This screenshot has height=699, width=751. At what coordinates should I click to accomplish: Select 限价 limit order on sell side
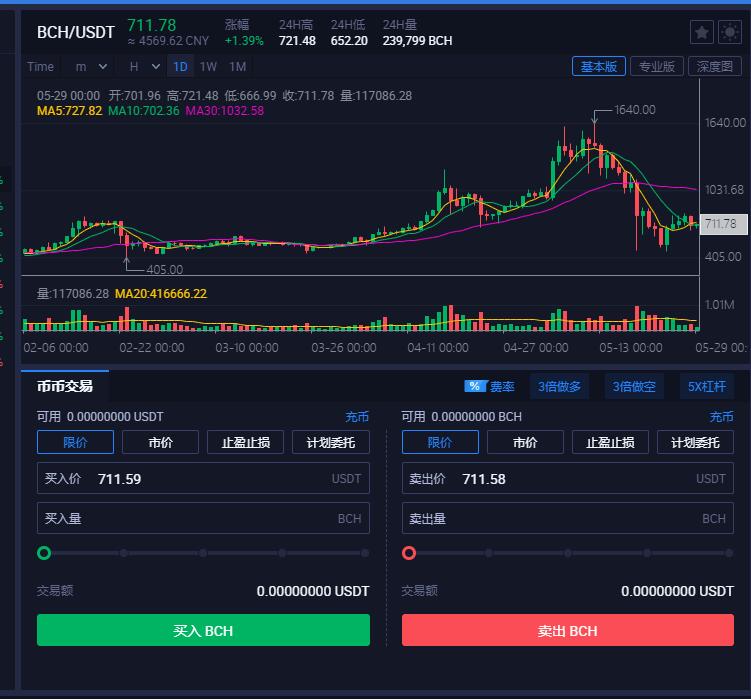pos(440,442)
